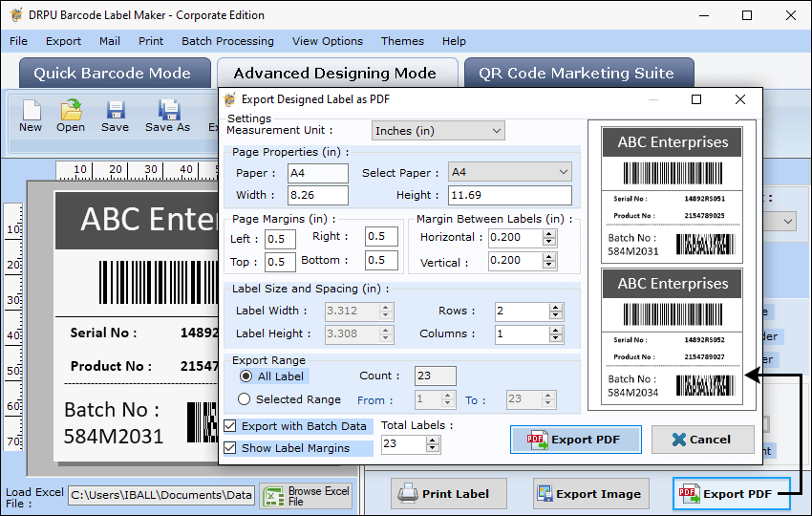Screen dimensions: 812x516
Task: Click the second label preview with batch 584M2034
Action: 673,336
